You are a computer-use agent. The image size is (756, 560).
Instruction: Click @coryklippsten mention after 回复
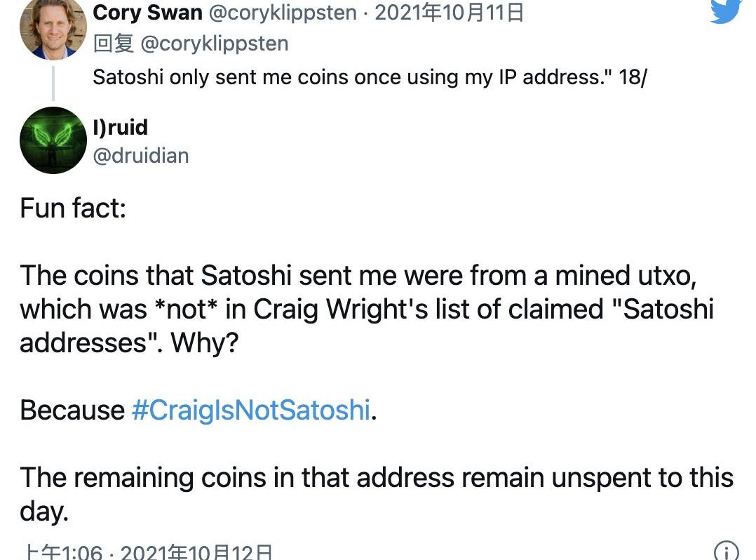(215, 44)
